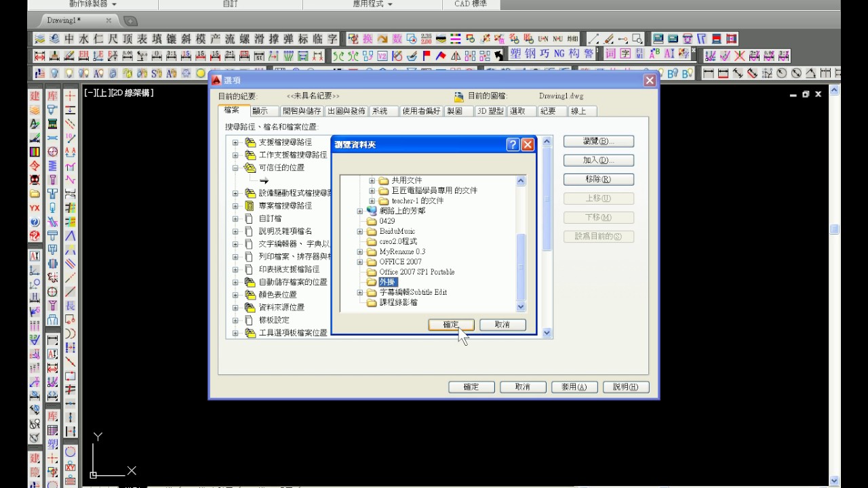Click folder browser scrollbar down arrow
Viewport: 868px width, 488px height.
pos(521,306)
